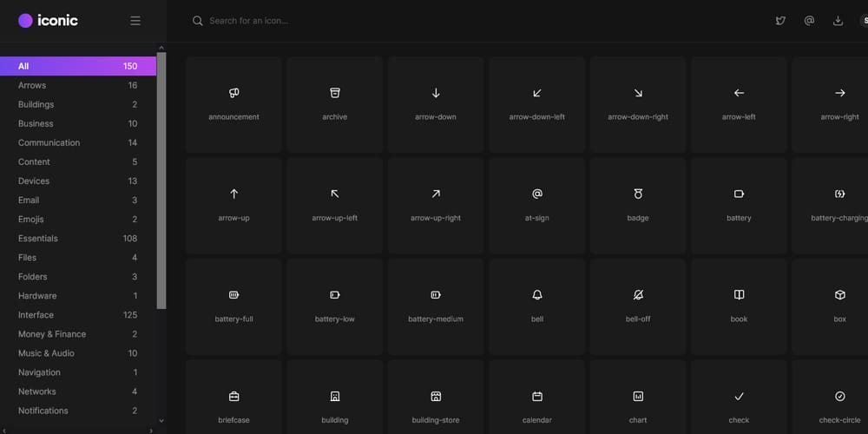Click the email at-symbol header icon
Image resolution: width=868 pixels, height=434 pixels.
pos(809,21)
